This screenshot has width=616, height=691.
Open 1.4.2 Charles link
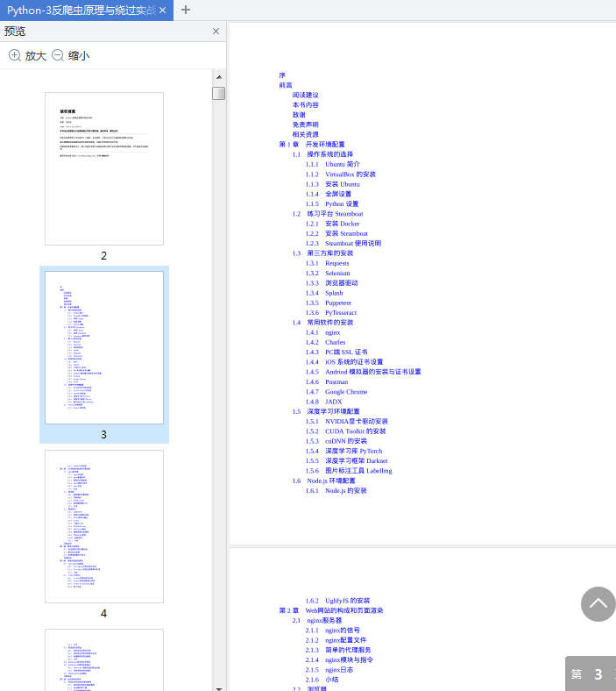pyautogui.click(x=326, y=342)
